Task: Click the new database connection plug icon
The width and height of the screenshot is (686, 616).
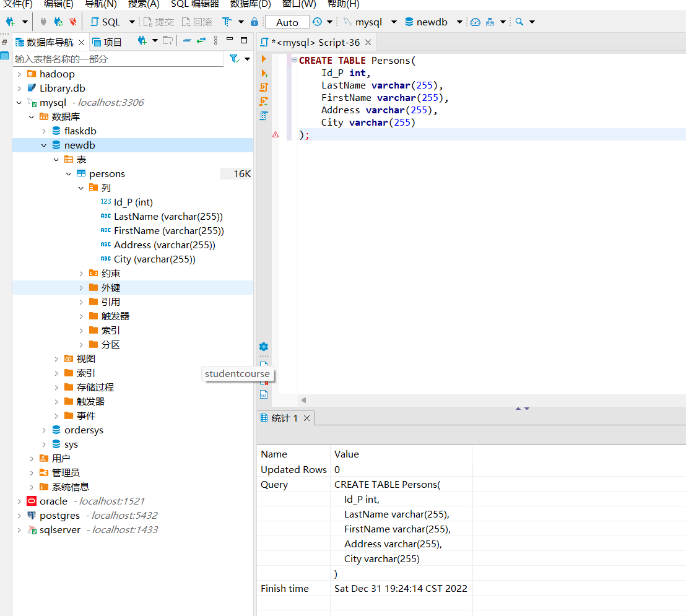Action: pos(11,22)
